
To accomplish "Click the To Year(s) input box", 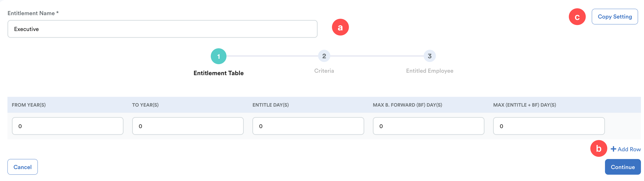I will [188, 126].
